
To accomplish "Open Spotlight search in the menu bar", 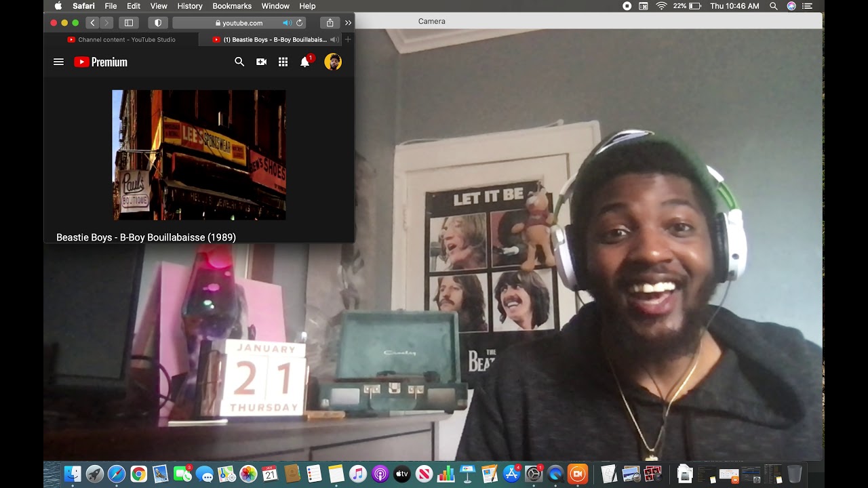I will pos(774,6).
